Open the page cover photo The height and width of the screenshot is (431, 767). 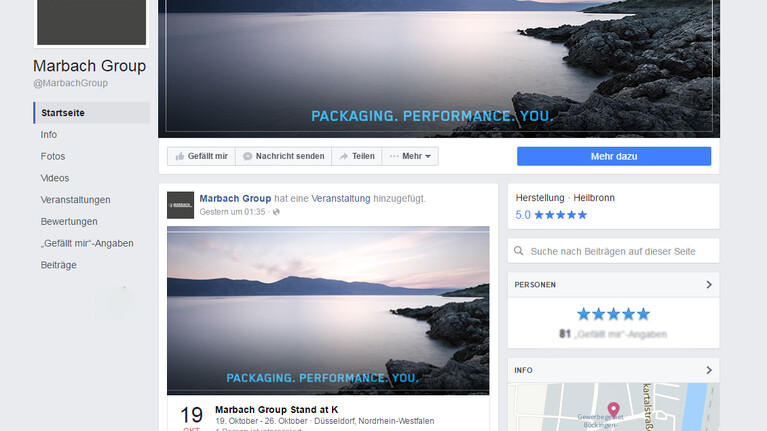click(x=439, y=68)
